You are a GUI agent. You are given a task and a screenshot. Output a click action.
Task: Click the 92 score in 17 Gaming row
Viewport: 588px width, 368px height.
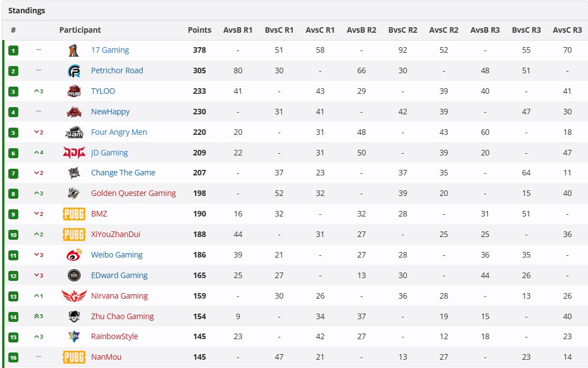403,50
